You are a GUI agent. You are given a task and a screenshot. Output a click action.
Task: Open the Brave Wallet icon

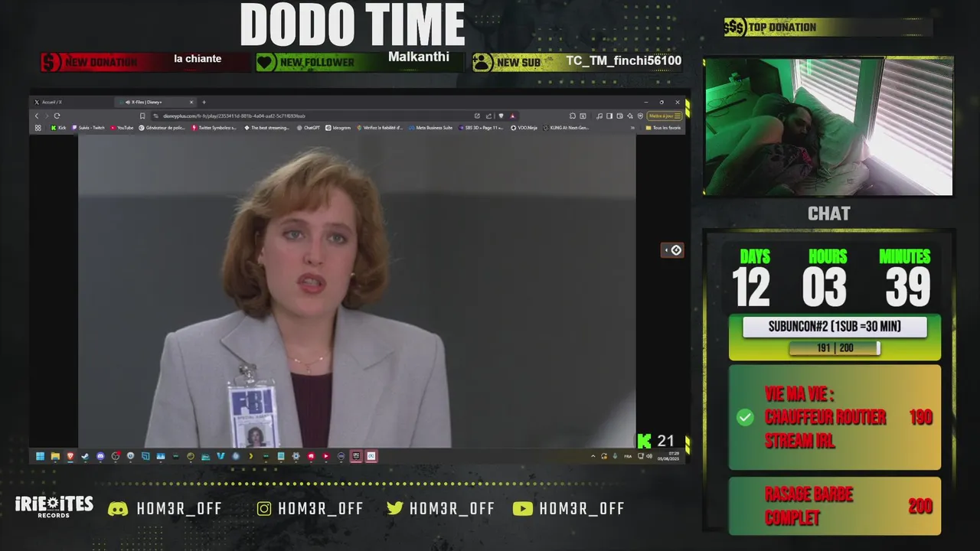coord(619,116)
